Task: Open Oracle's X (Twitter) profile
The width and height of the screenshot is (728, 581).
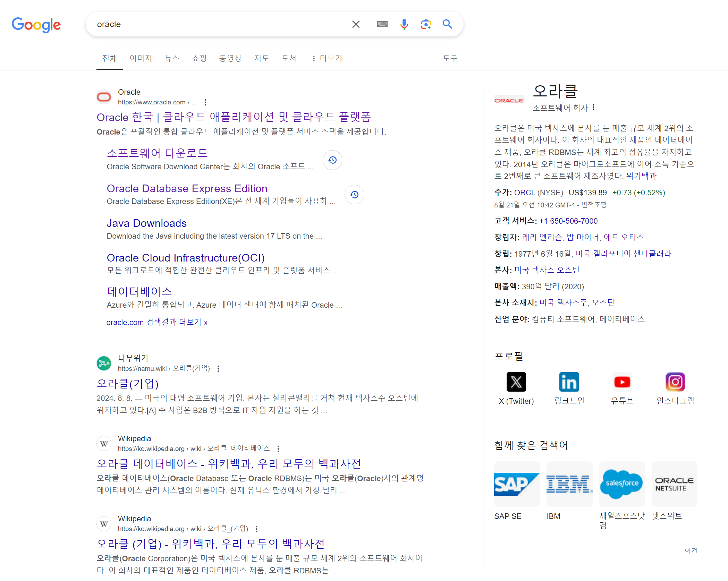Action: tap(516, 382)
